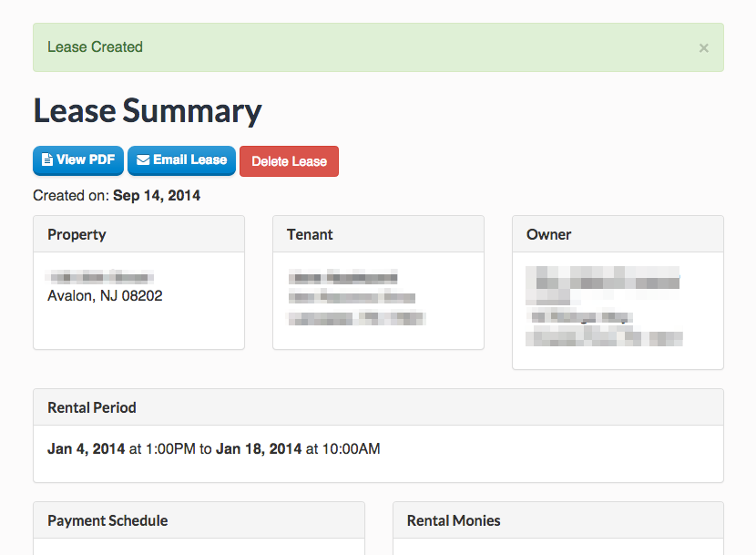Click the Lease Created message text
The image size is (756, 555).
pos(95,47)
